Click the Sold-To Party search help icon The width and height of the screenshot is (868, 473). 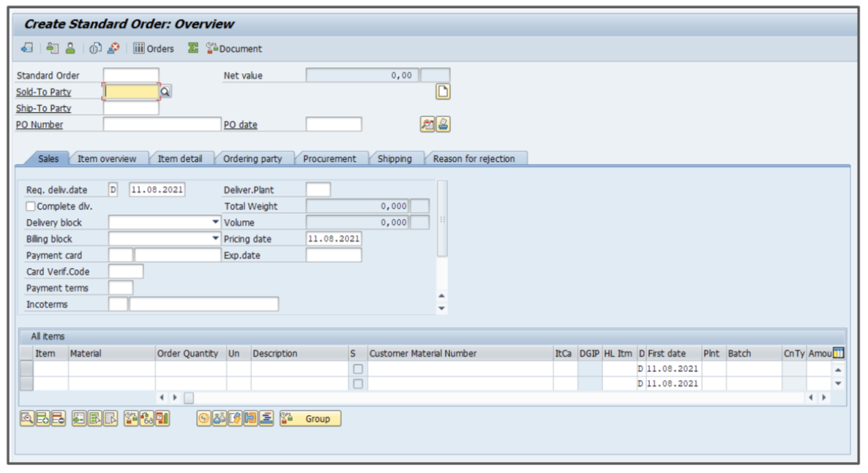click(x=166, y=92)
